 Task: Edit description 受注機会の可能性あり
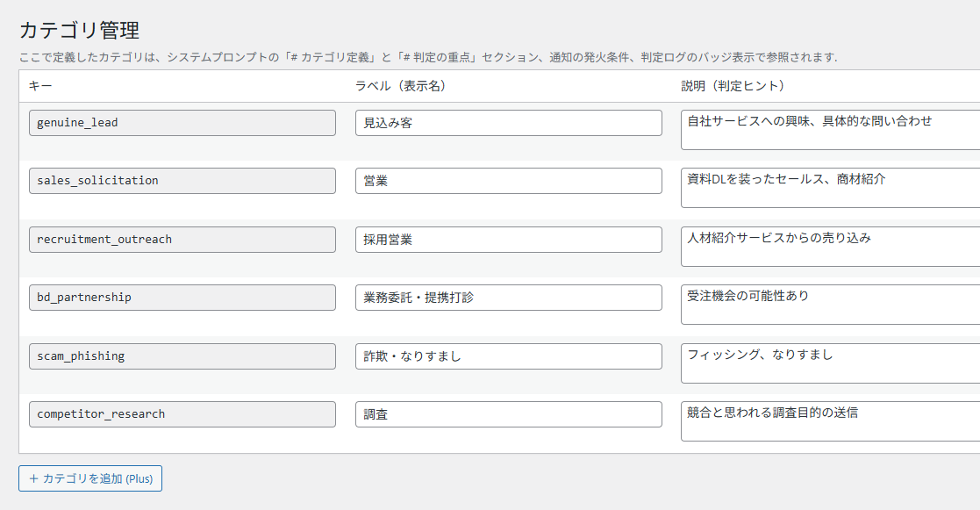pos(831,305)
